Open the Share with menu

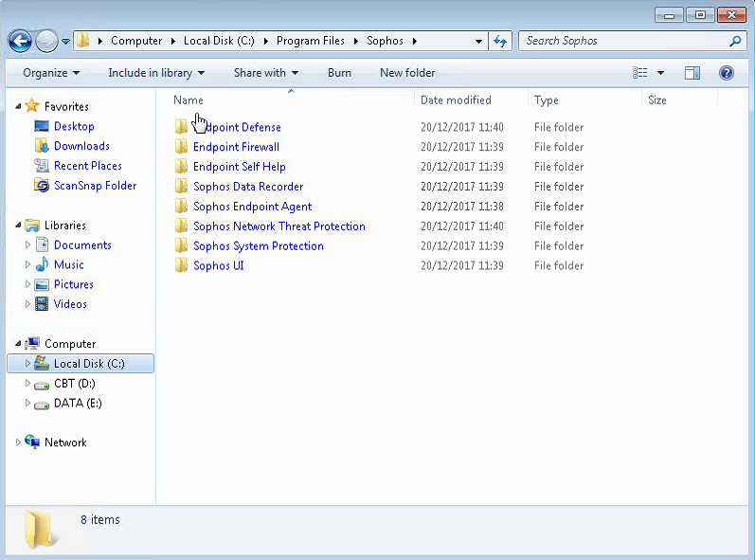click(x=265, y=73)
